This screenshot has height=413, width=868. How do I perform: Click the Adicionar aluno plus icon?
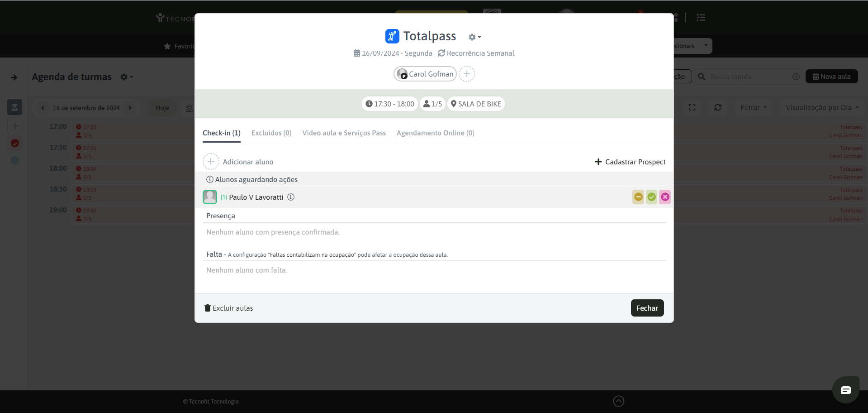211,162
